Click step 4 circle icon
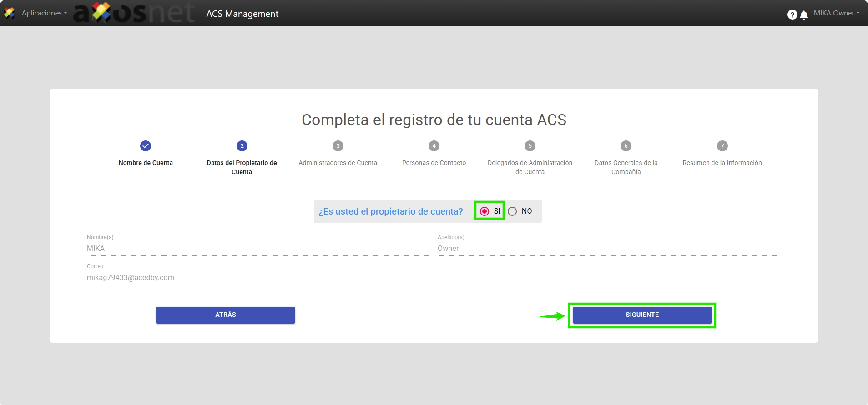Viewport: 868px width, 405px height. [434, 146]
